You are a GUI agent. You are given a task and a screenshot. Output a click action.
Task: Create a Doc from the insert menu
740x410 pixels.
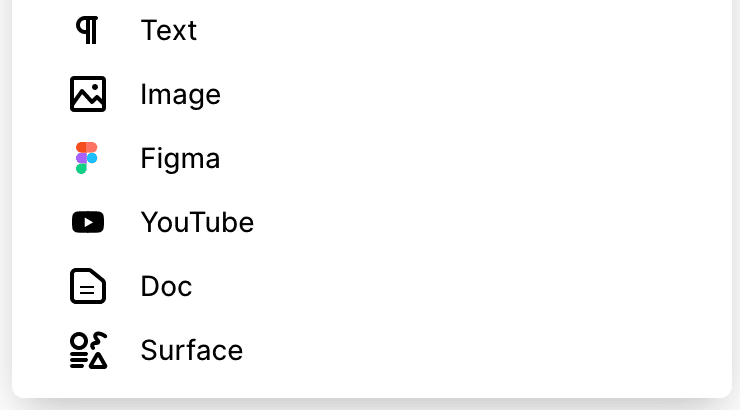tap(371, 286)
